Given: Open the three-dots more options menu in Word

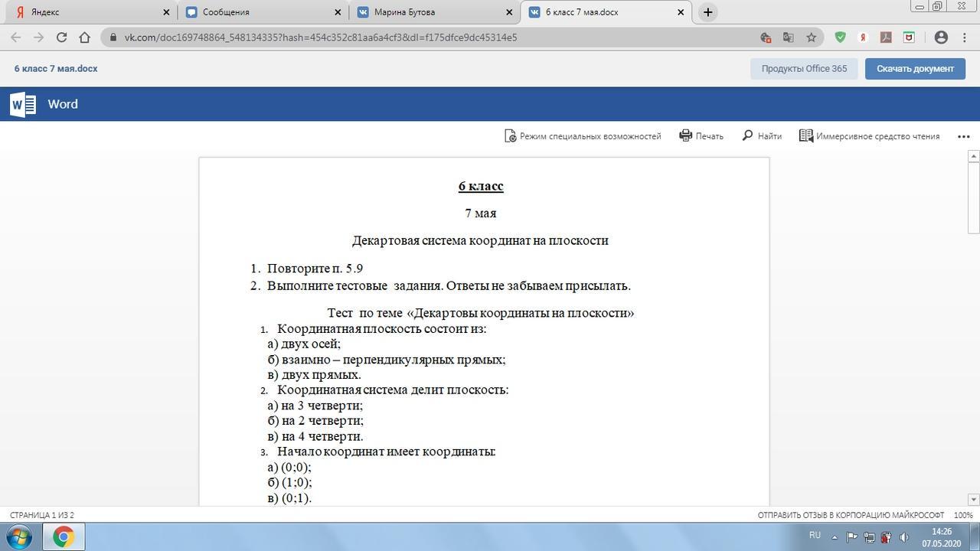Looking at the screenshot, I should coord(964,136).
